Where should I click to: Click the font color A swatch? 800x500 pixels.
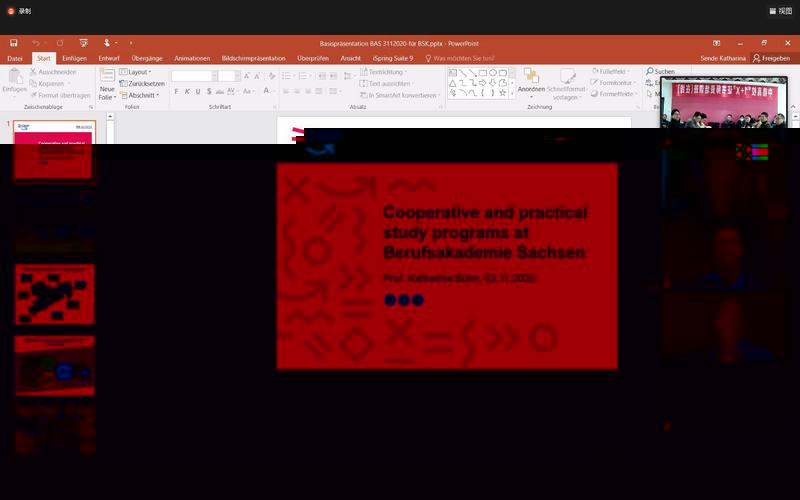(x=266, y=91)
